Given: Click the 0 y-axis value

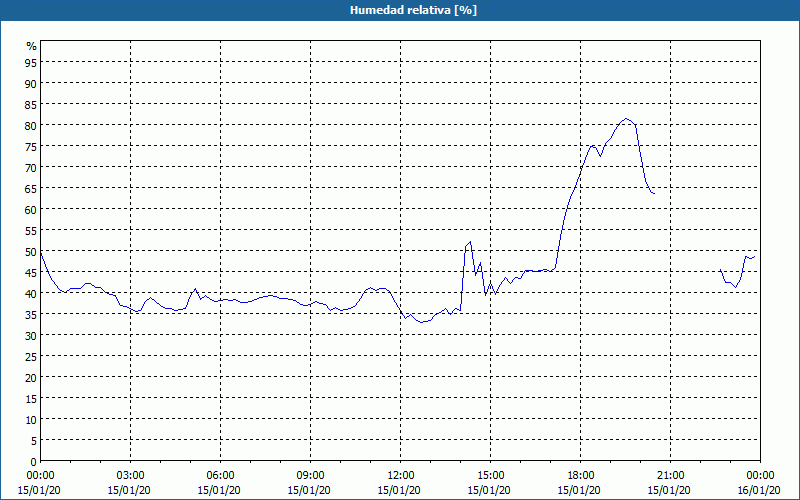Looking at the screenshot, I should pyautogui.click(x=34, y=462).
